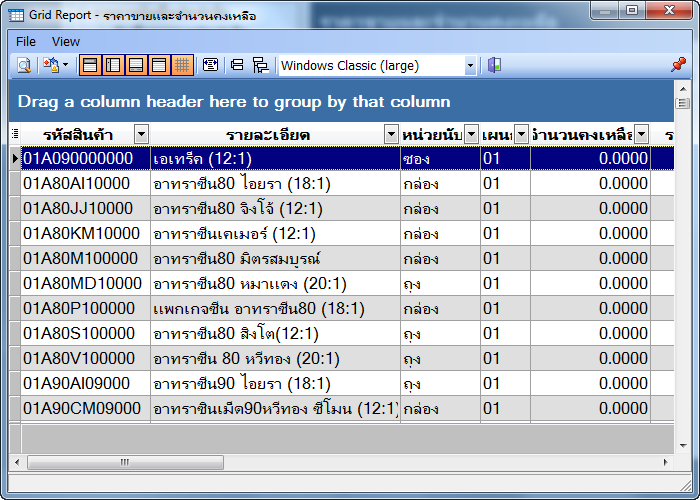Select the row with code 01A80P100000
Image resolution: width=700 pixels, height=500 pixels.
point(78,308)
